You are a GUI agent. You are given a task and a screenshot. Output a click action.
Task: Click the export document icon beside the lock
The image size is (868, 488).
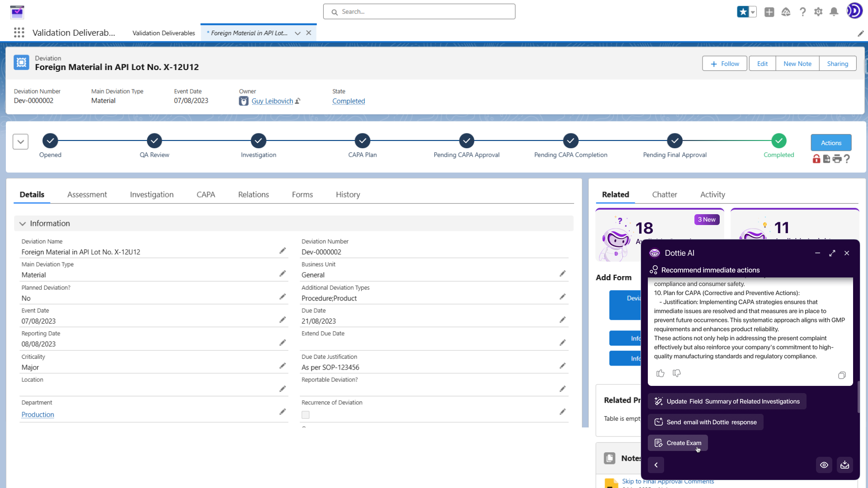pos(827,159)
